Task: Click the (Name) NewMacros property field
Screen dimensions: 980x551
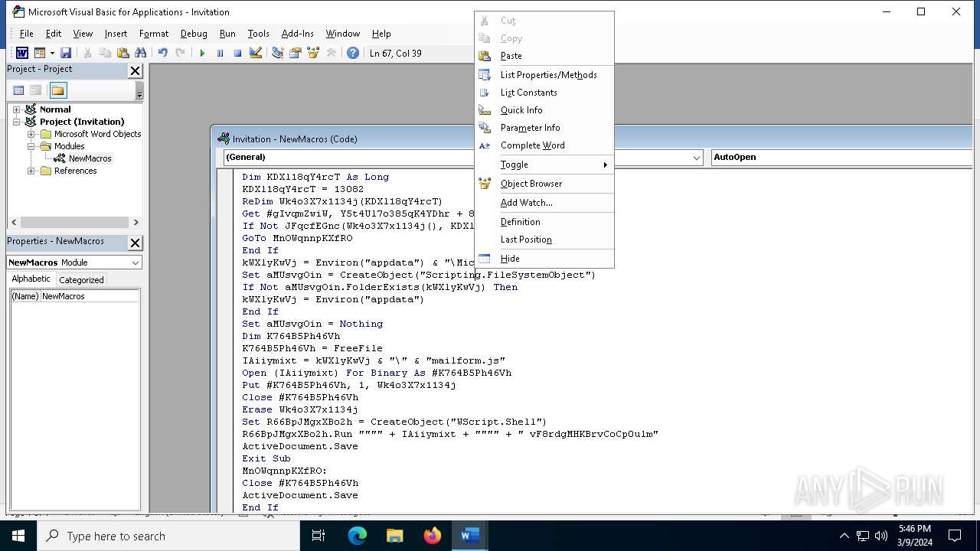Action: tap(75, 296)
